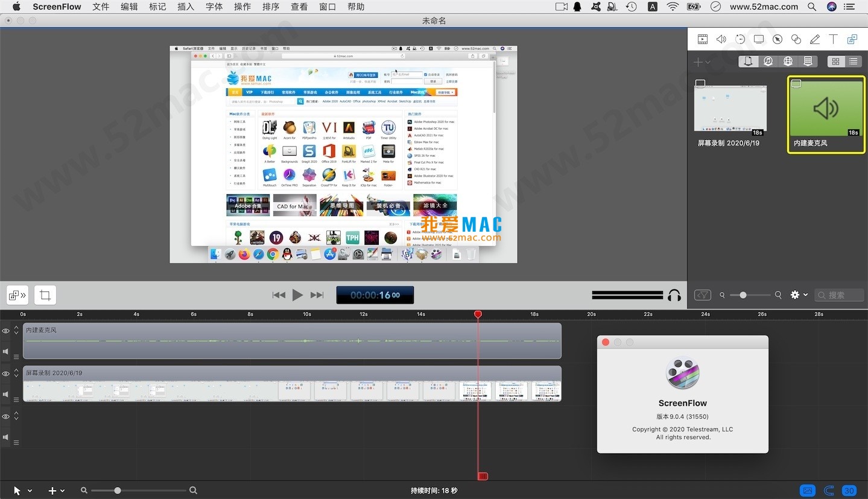Toggle the headphones audio monitor icon
The height and width of the screenshot is (499, 868).
pos(674,295)
